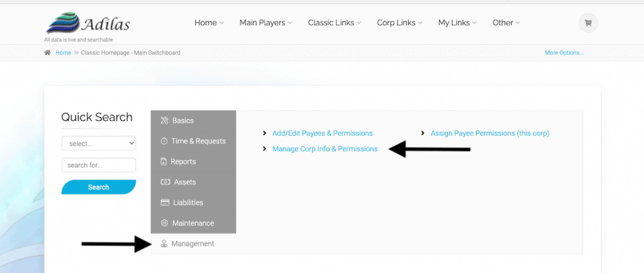644x273 pixels.
Task: Click the More Options... link
Action: pyautogui.click(x=564, y=53)
